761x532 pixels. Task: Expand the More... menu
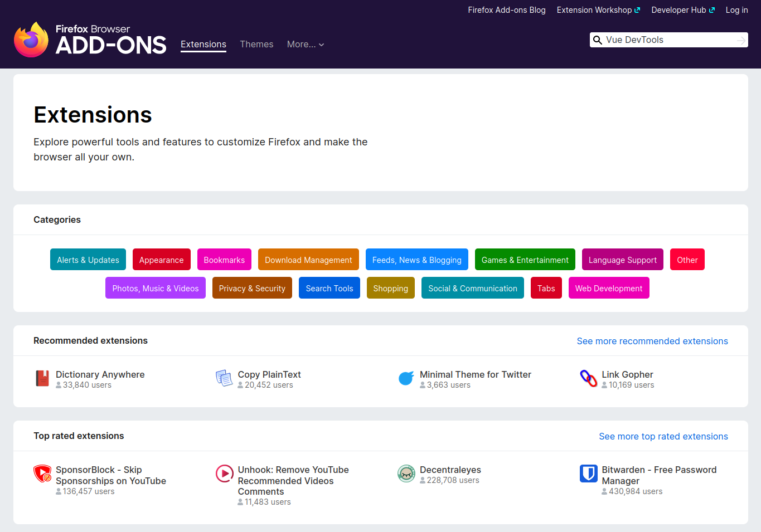[x=306, y=45]
